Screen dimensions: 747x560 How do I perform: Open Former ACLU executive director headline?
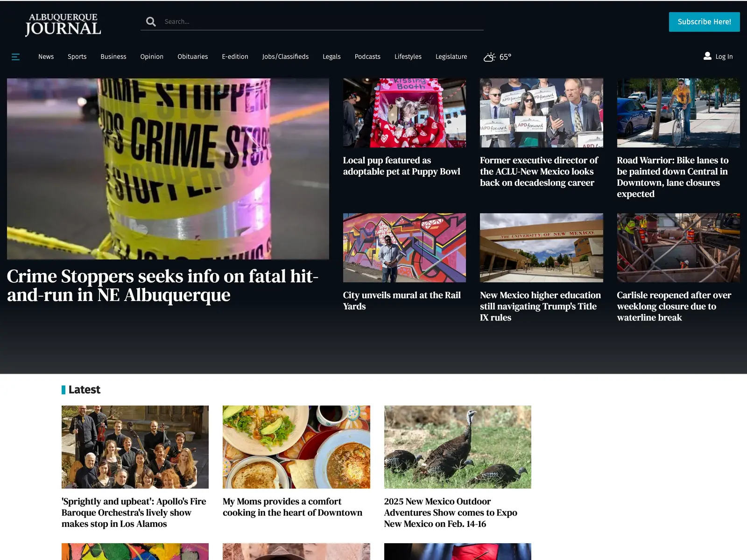[x=539, y=171]
